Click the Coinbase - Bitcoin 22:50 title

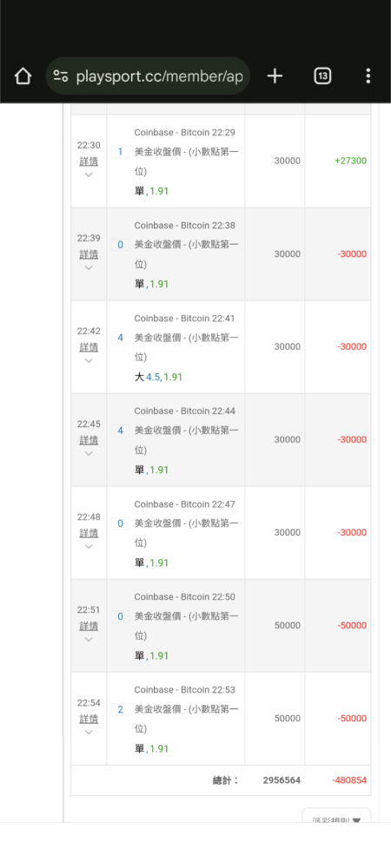tap(184, 597)
